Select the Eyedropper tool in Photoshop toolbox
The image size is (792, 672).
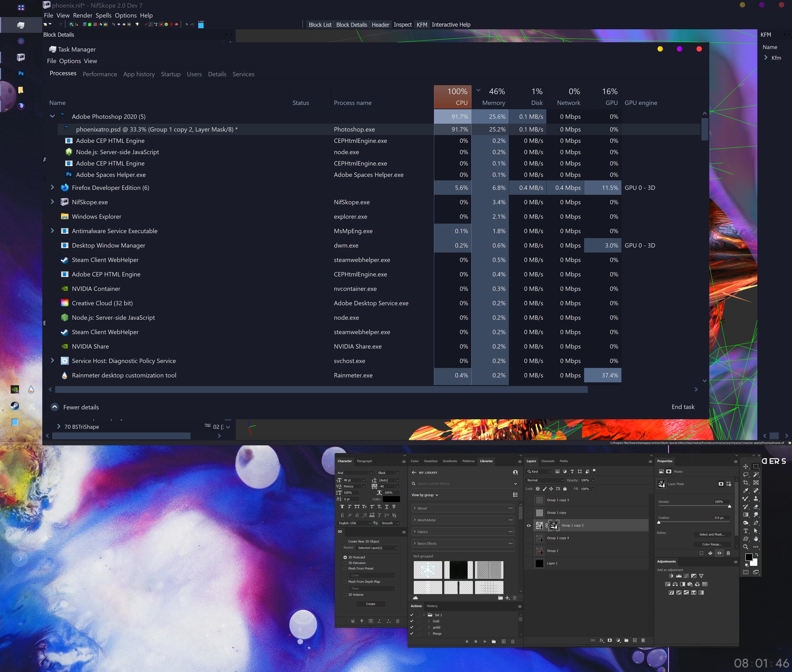[x=746, y=491]
